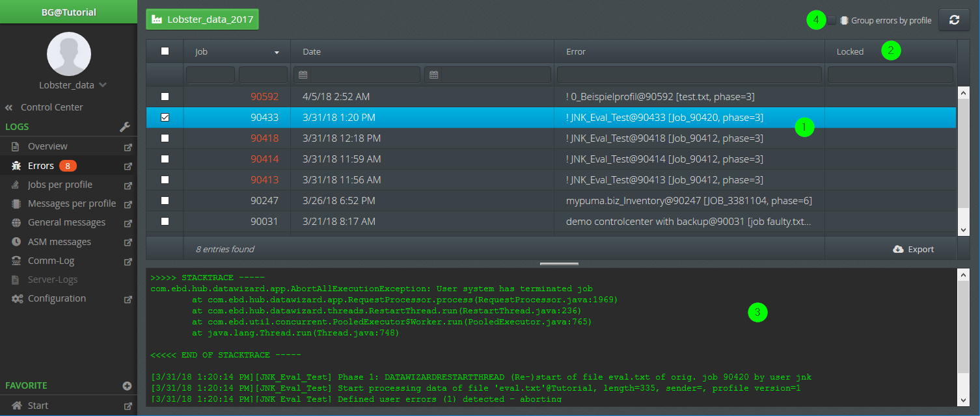
Task: Click the up arrow of the stacktrace log scrollbar
Action: click(964, 274)
